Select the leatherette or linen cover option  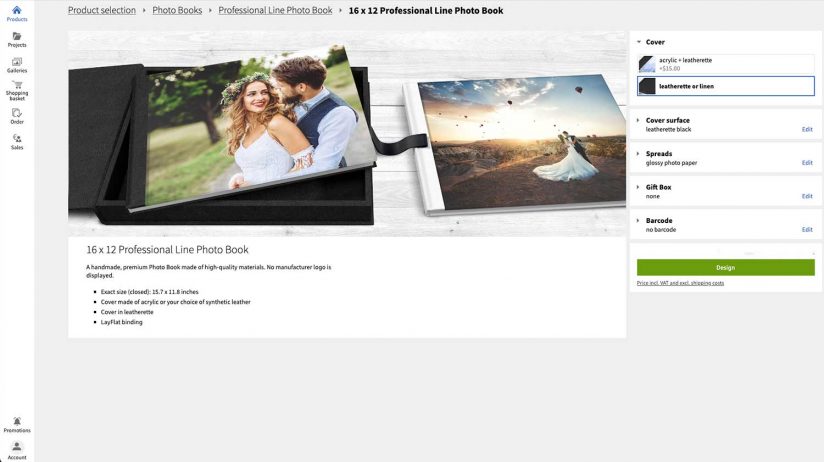point(726,86)
